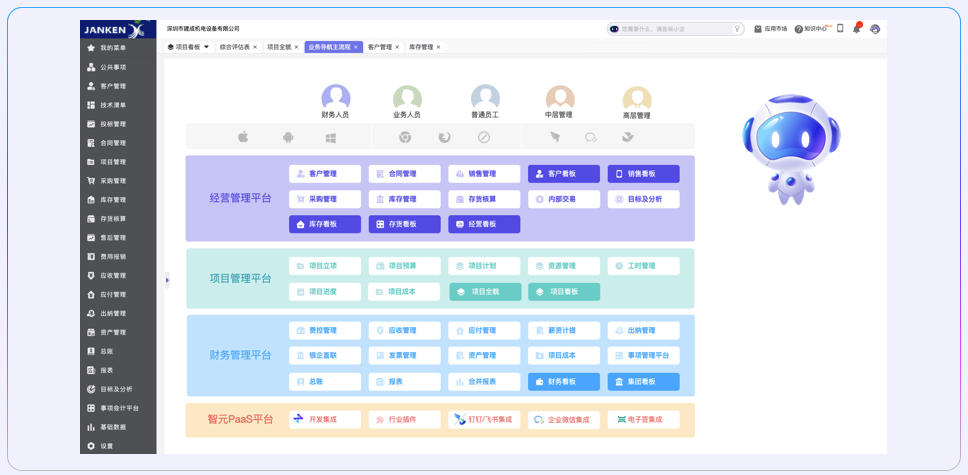The height and width of the screenshot is (475, 968).
Task: Select the Windows platform icon
Action: [331, 138]
